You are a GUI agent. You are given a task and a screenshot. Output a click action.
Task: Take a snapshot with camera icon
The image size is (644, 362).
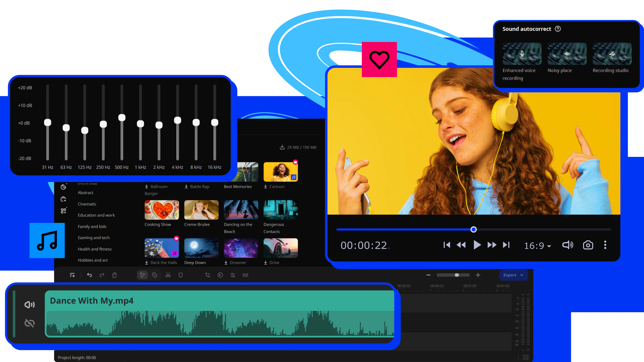[x=588, y=245]
